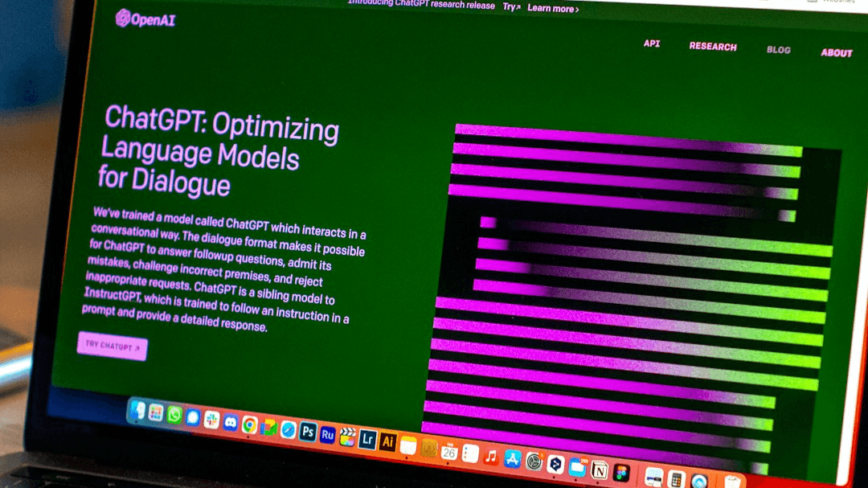The width and height of the screenshot is (868, 488).
Task: Switch to Google Chrome in the dock
Action: (250, 424)
